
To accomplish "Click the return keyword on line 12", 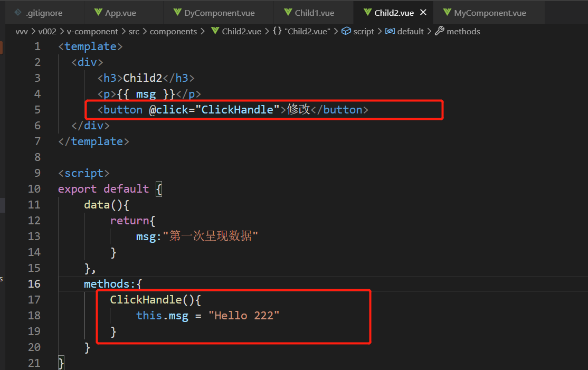I will pos(129,221).
